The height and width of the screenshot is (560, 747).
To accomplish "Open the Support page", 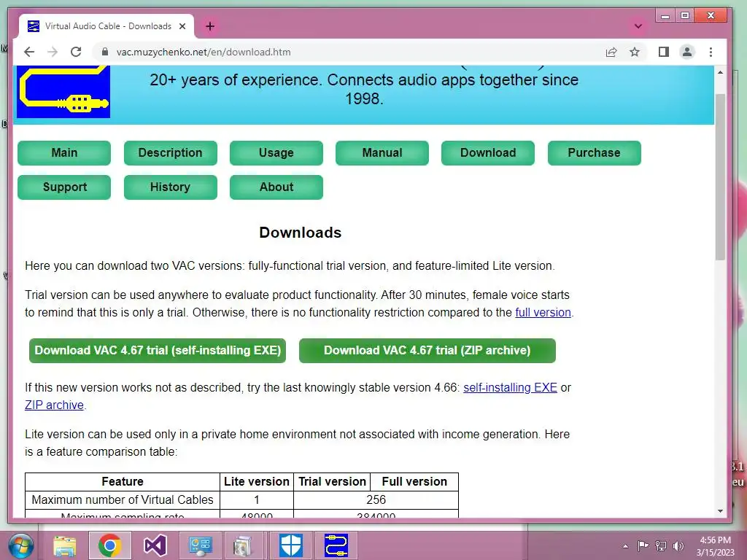I will point(64,187).
